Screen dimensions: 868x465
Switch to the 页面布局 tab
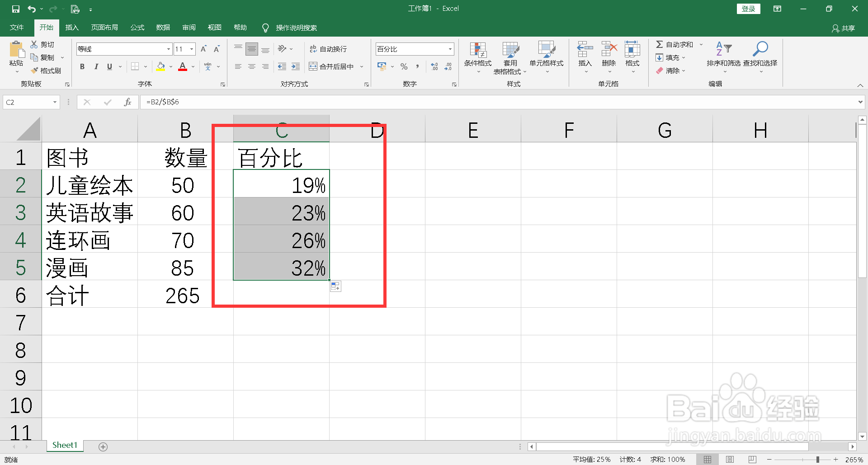[104, 28]
